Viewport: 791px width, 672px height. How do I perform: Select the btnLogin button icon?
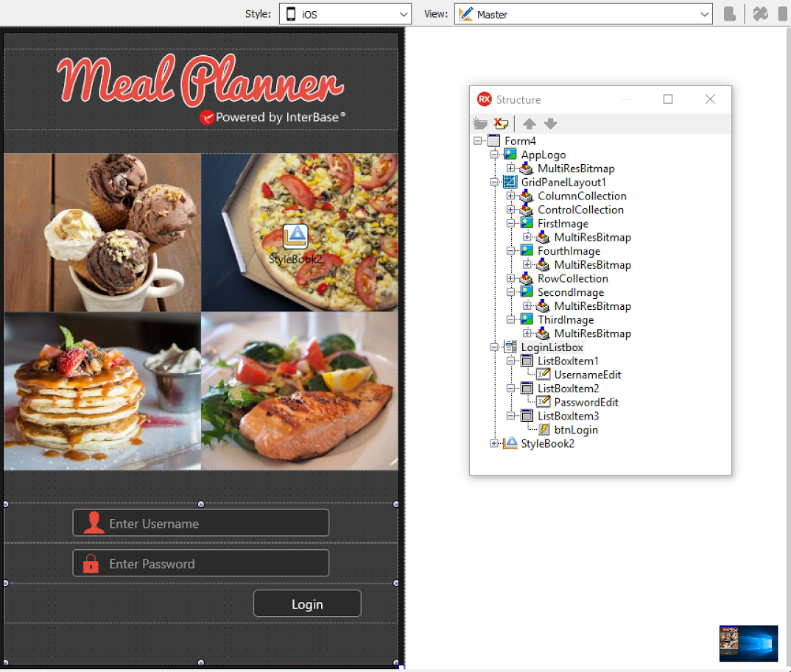coord(544,430)
